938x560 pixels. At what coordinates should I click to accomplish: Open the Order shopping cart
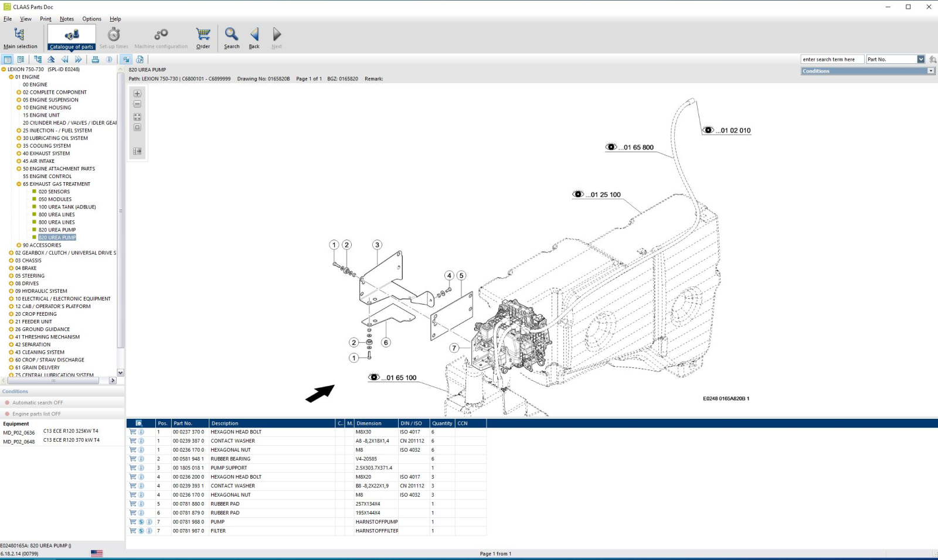[203, 38]
